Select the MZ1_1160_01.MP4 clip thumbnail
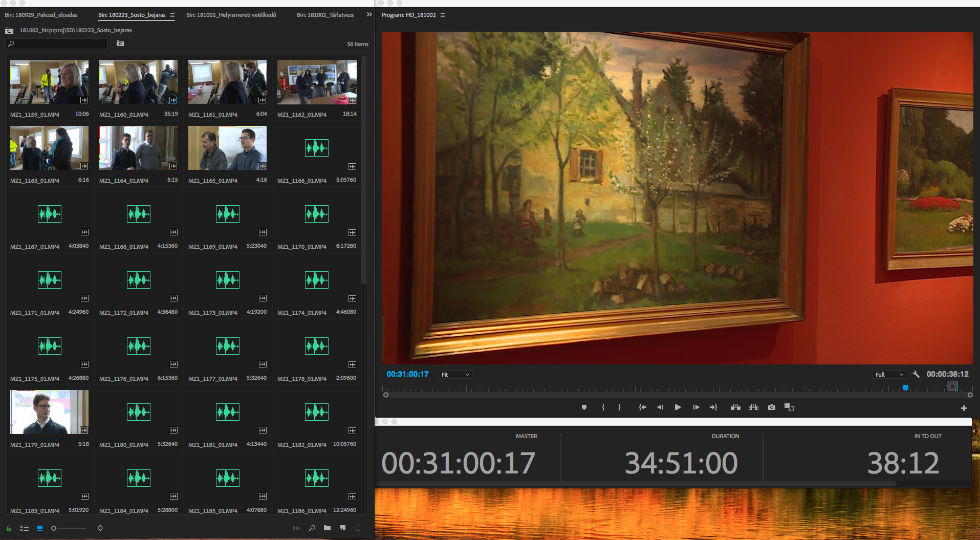The width and height of the screenshot is (980, 540). click(x=138, y=82)
